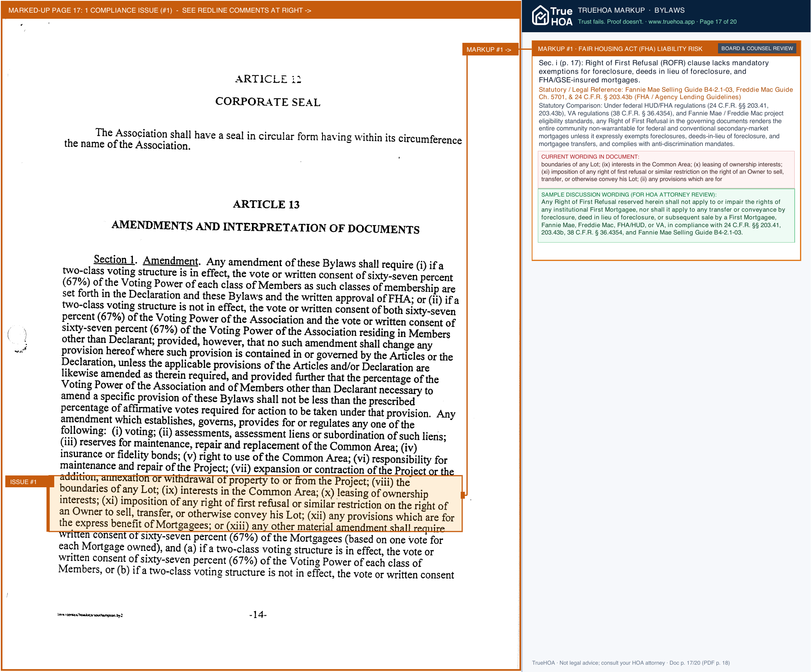The width and height of the screenshot is (811, 672).
Task: Click the 'TRUEHOA MARKUP · BYLAWS' title
Action: (631, 10)
